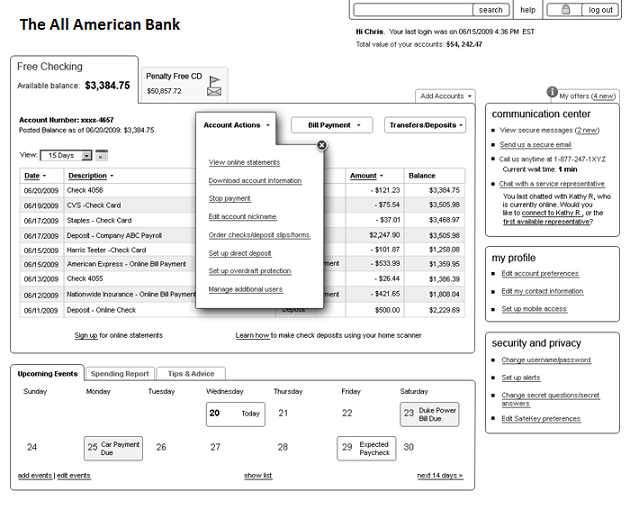Viewport: 630px width, 510px height.
Task: Go to next 14 days
Action: pos(440,475)
